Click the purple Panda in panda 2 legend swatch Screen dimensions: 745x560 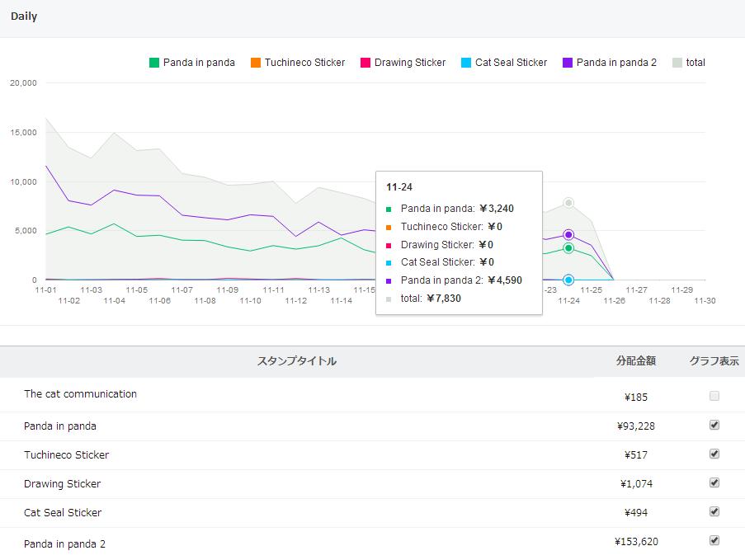(x=568, y=63)
